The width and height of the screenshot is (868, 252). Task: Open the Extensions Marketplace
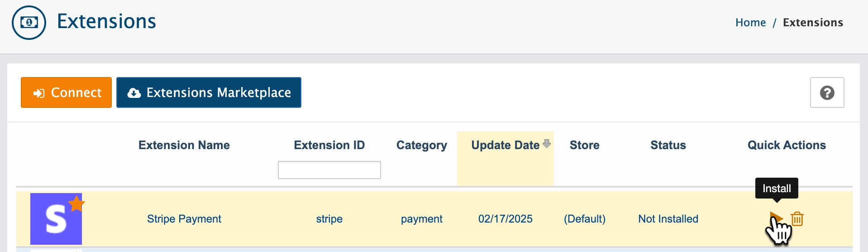[x=209, y=92]
